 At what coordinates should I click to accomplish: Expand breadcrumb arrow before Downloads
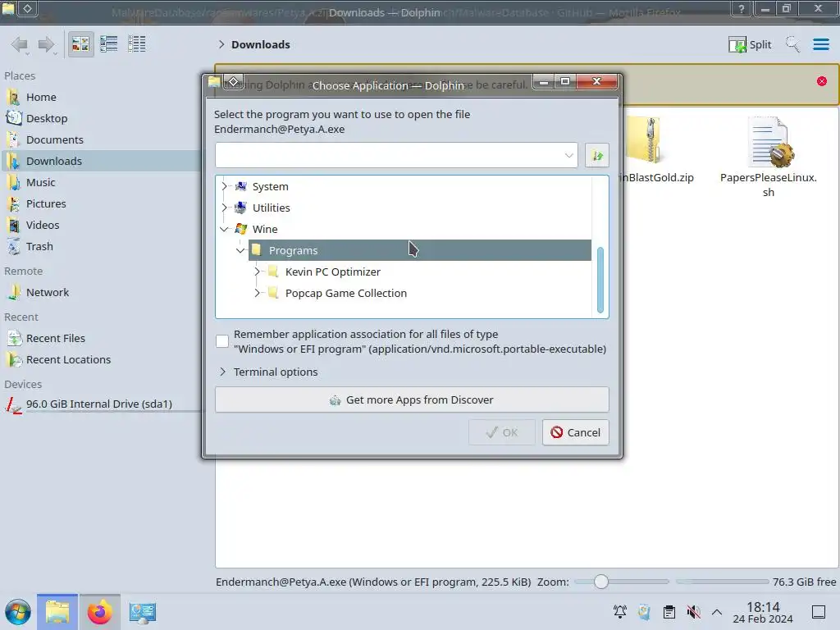221,44
